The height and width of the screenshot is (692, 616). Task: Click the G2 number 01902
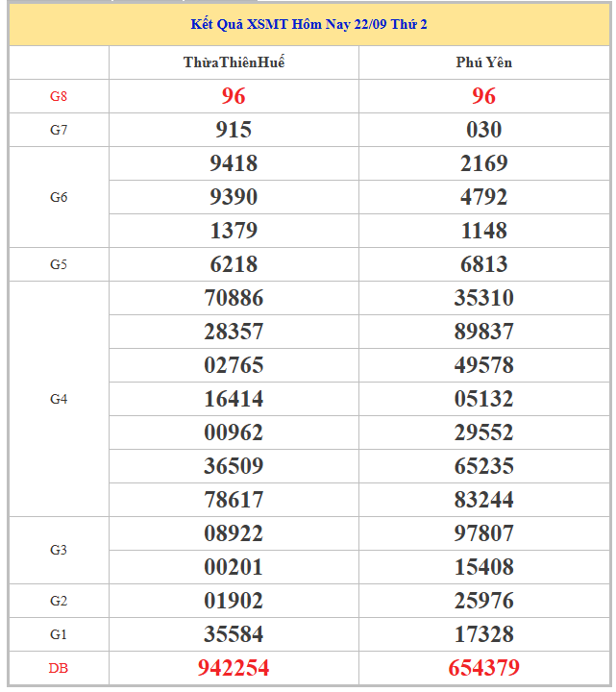[234, 601]
